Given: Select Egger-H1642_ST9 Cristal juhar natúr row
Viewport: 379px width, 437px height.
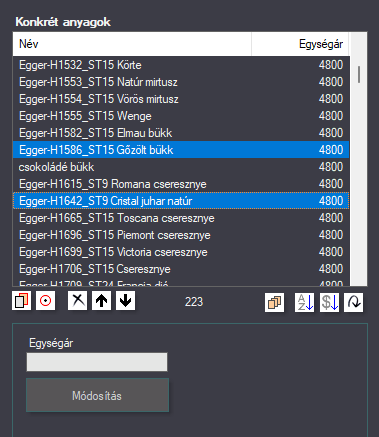Looking at the screenshot, I should 181,201.
